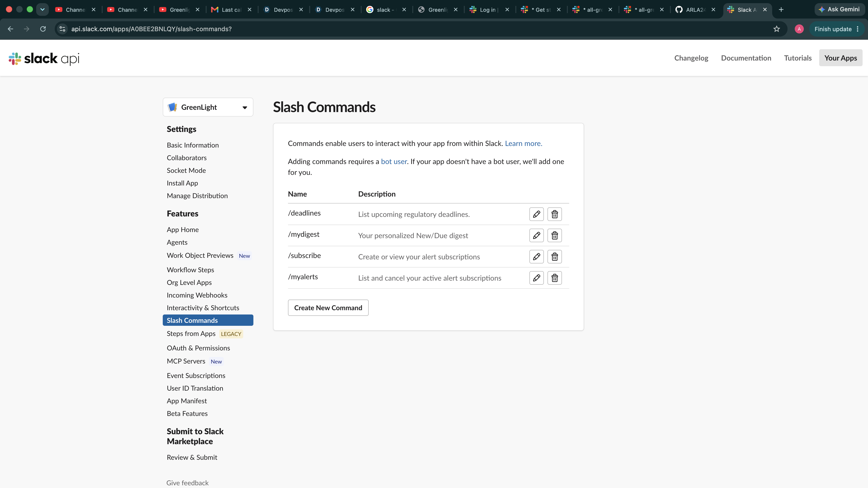
Task: Click 'List upcoming regulatory deadlines.' description
Action: point(414,215)
